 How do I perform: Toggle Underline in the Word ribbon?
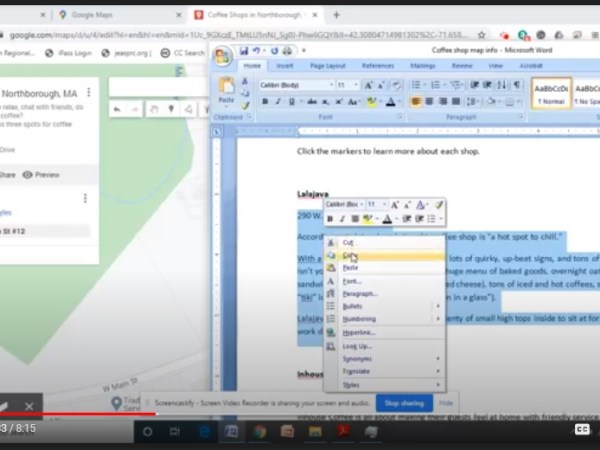pyautogui.click(x=292, y=102)
